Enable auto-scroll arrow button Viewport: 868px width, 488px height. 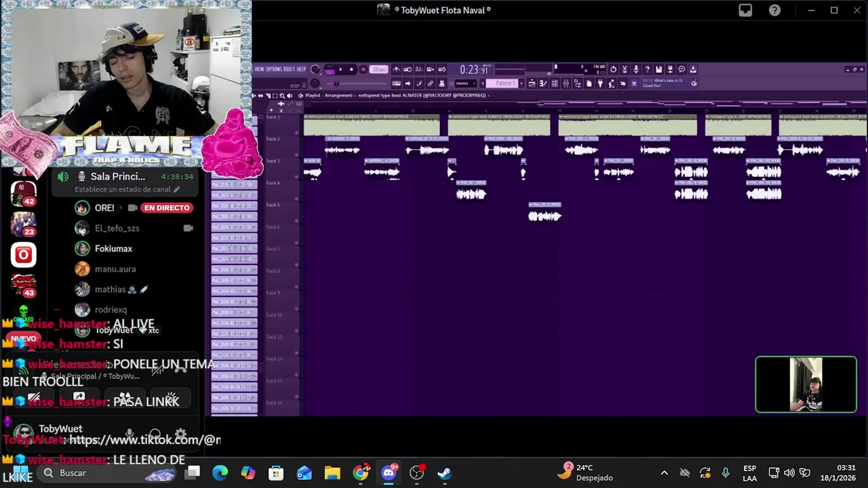408,83
